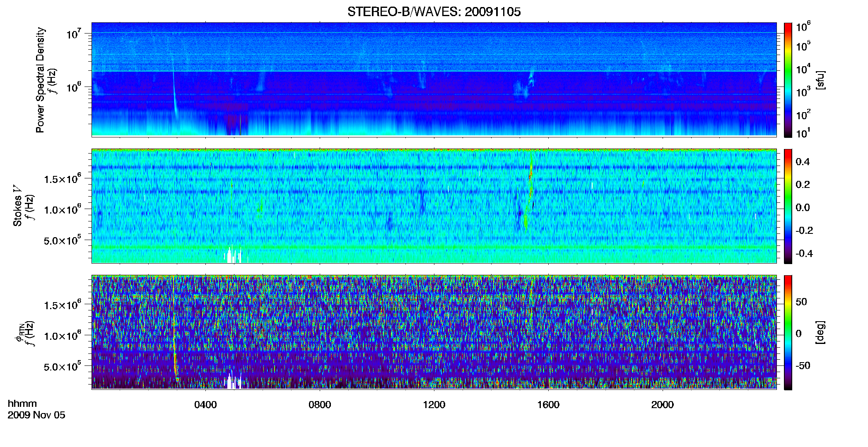868x447 pixels.
Task: Click the top panel spectrogram plot
Action: click(434, 79)
